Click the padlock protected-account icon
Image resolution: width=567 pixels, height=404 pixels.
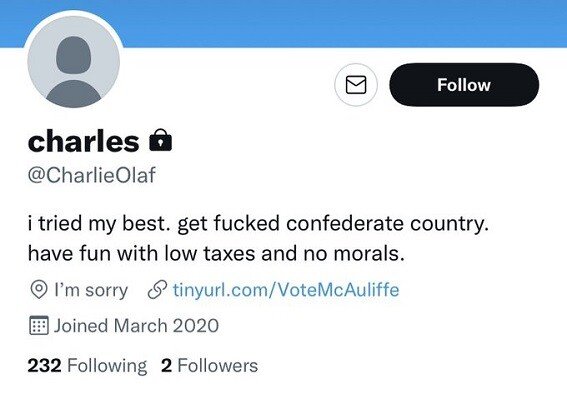coord(161,140)
